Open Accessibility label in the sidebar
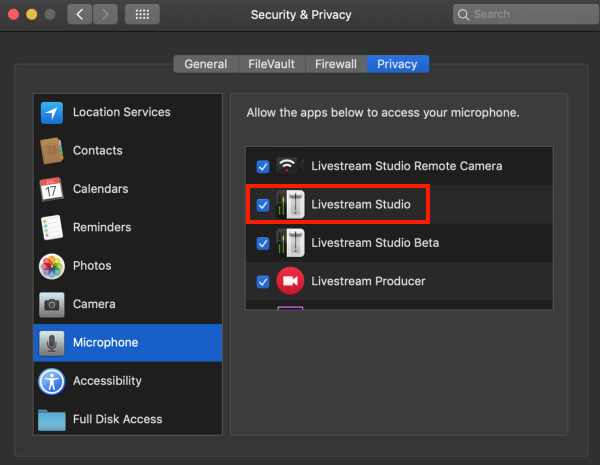The width and height of the screenshot is (600, 465). pyautogui.click(x=108, y=381)
